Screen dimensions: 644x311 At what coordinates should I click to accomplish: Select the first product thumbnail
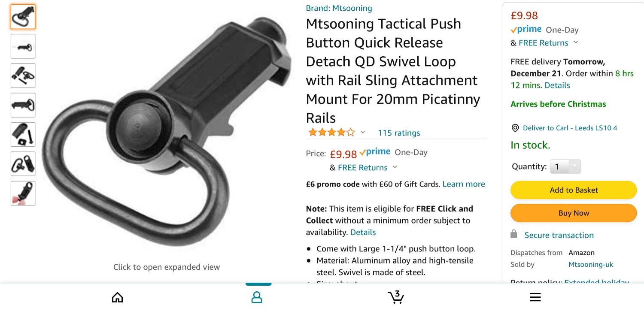click(x=23, y=17)
